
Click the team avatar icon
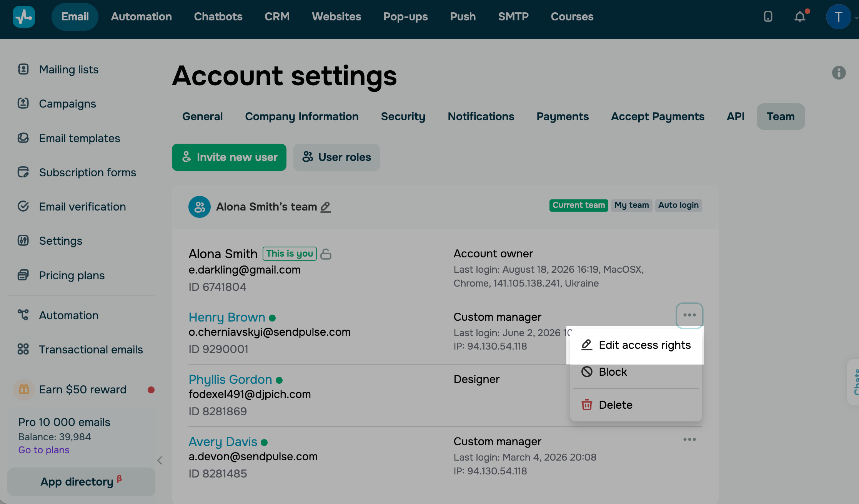pyautogui.click(x=200, y=207)
